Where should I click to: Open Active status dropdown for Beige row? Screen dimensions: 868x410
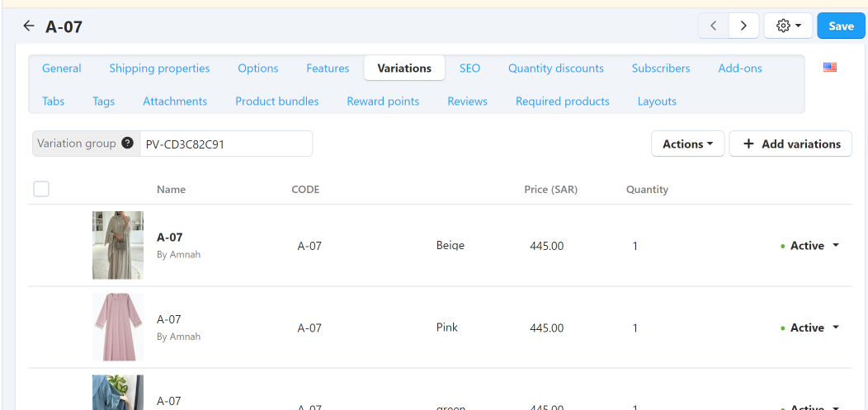point(810,246)
